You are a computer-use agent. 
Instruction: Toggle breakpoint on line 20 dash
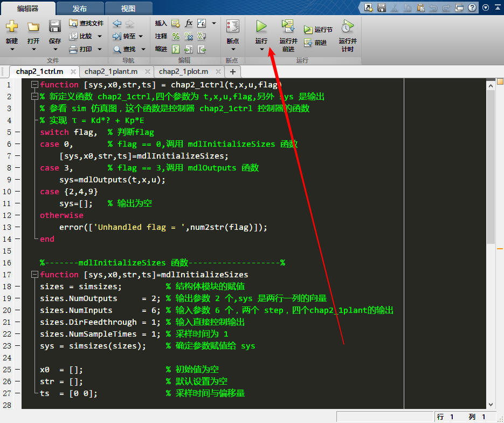pos(17,310)
